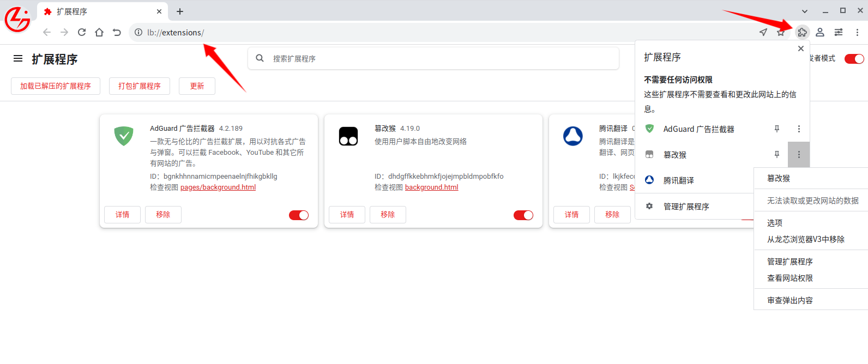The height and width of the screenshot is (364, 868).
Task: Click 打包扩展程序 button
Action: point(140,86)
